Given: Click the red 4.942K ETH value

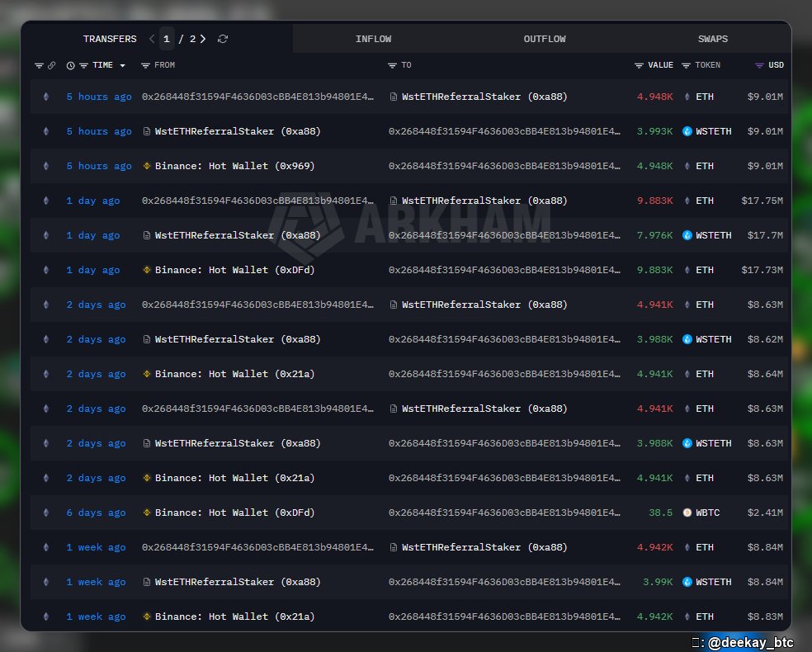Looking at the screenshot, I should click(654, 547).
